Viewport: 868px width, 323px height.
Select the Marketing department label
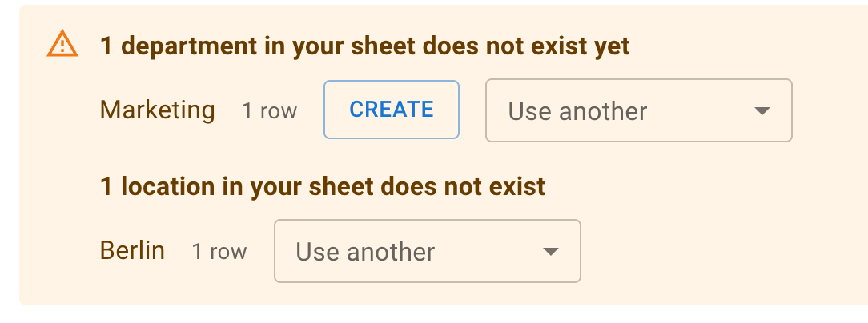coord(157,110)
